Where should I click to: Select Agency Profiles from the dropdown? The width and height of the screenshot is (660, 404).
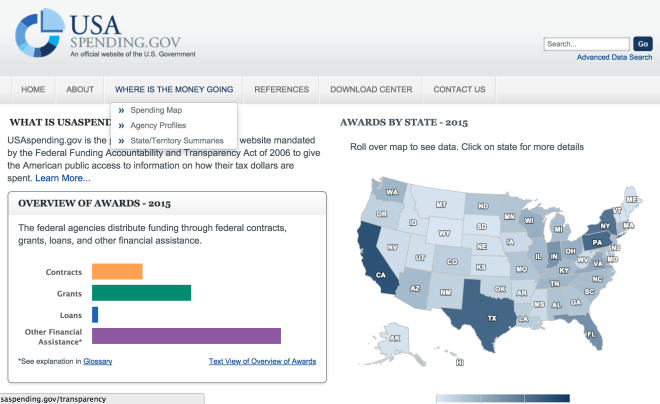click(x=158, y=125)
